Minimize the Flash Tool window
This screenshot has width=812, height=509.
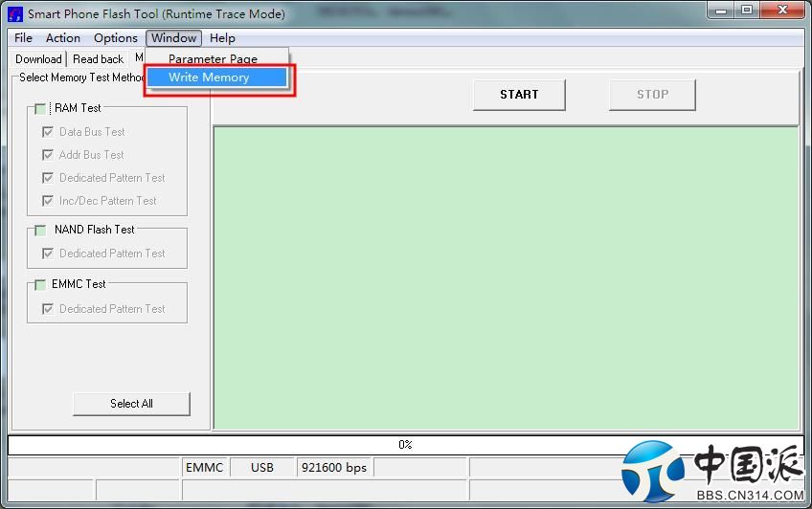coord(721,10)
